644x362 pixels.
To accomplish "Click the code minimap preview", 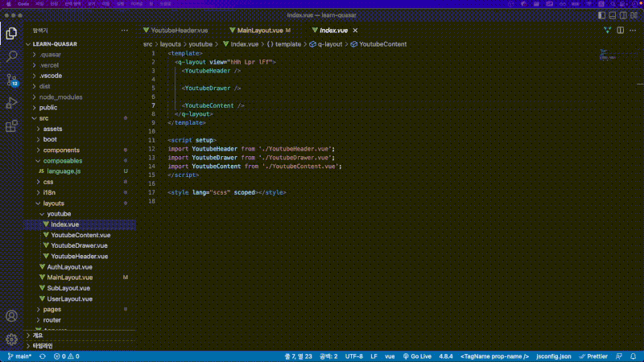I will [608, 55].
